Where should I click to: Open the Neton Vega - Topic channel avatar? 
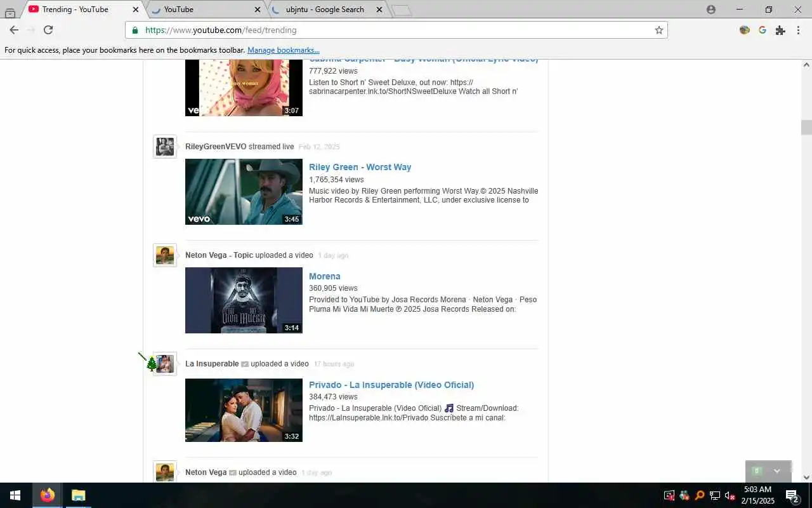click(165, 255)
